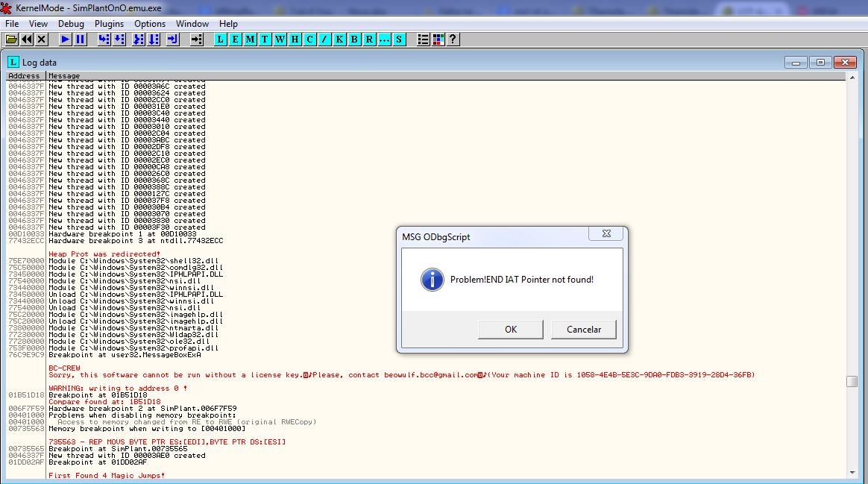Click Log data scrollbar down arrow
This screenshot has width=868, height=484.
pyautogui.click(x=852, y=472)
